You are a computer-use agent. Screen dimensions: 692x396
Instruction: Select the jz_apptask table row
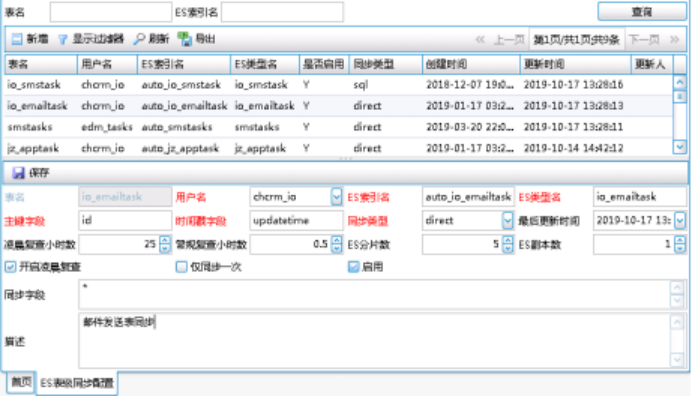point(338,148)
